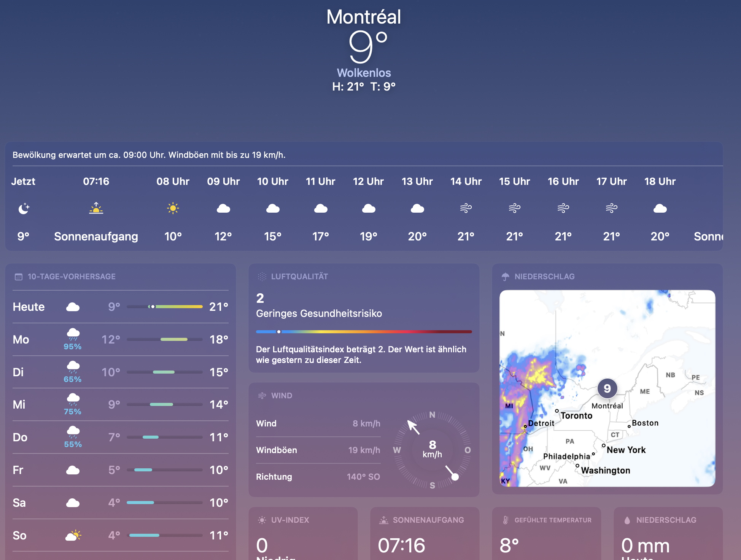
Task: Click the rain cloud icon for Mo
Action: tap(73, 334)
